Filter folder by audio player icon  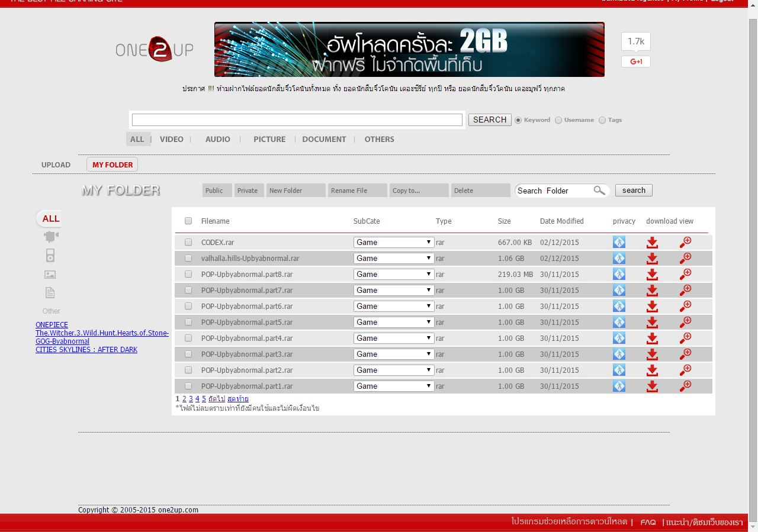coord(50,256)
